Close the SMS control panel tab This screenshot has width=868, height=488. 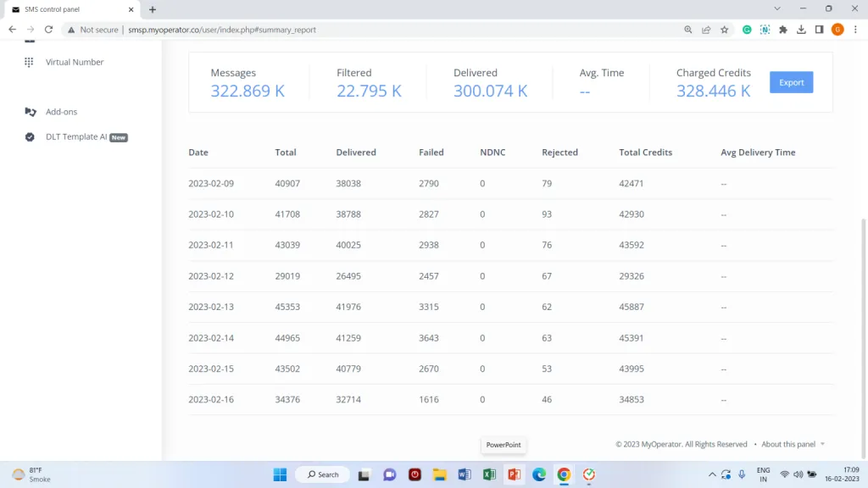tap(131, 9)
